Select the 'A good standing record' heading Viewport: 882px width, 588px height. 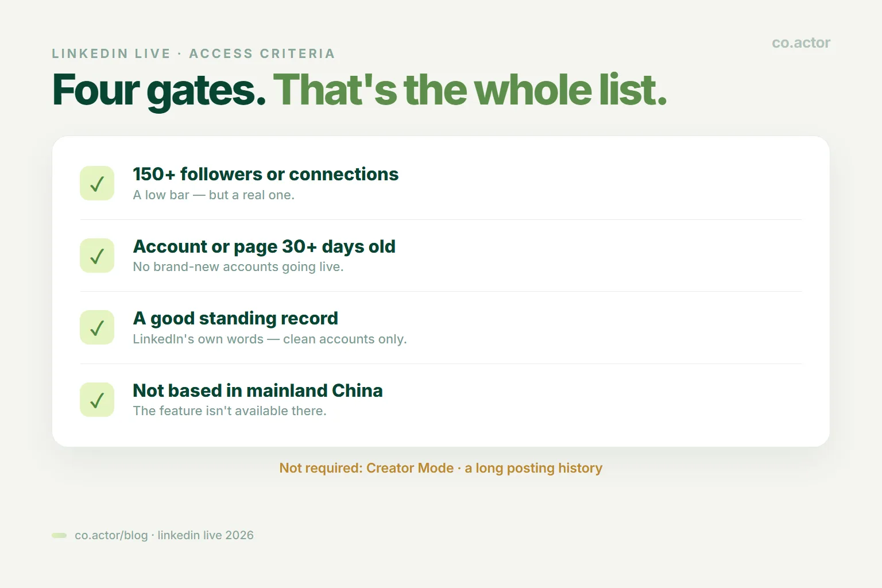(x=235, y=319)
